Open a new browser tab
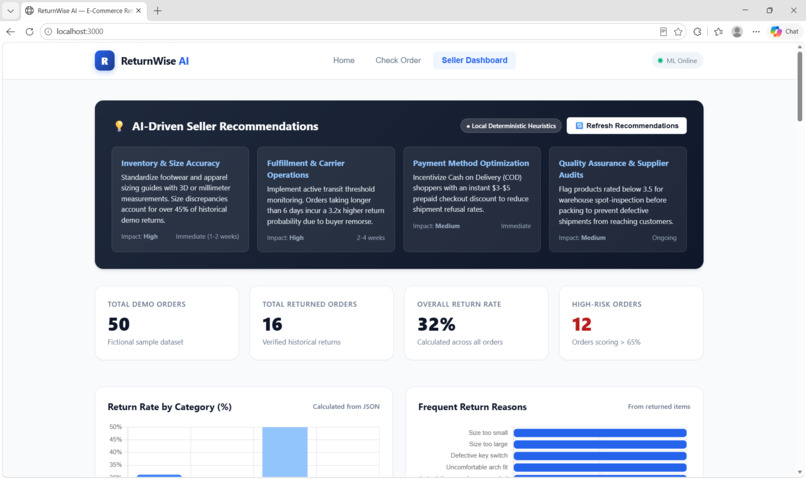Image resolution: width=806 pixels, height=479 pixels. point(157,10)
